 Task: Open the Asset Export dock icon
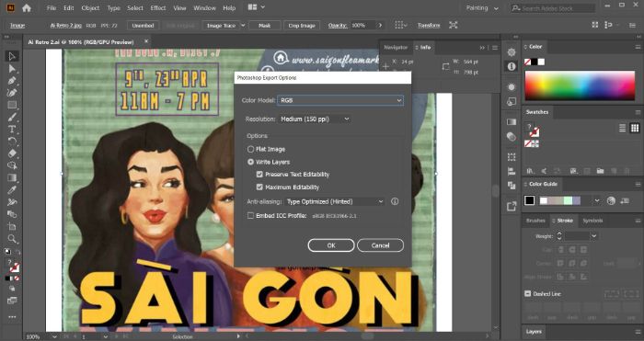tap(512, 207)
